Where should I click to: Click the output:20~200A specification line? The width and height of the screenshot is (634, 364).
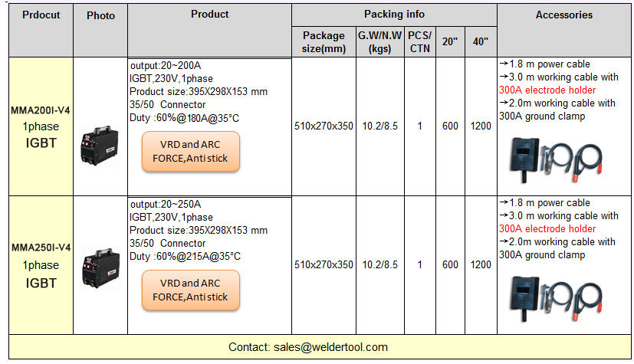(x=166, y=65)
